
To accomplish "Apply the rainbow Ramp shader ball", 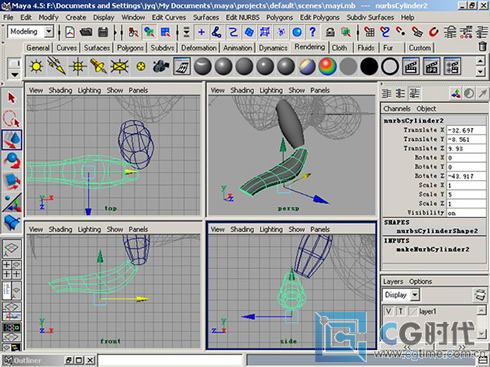I will (327, 66).
